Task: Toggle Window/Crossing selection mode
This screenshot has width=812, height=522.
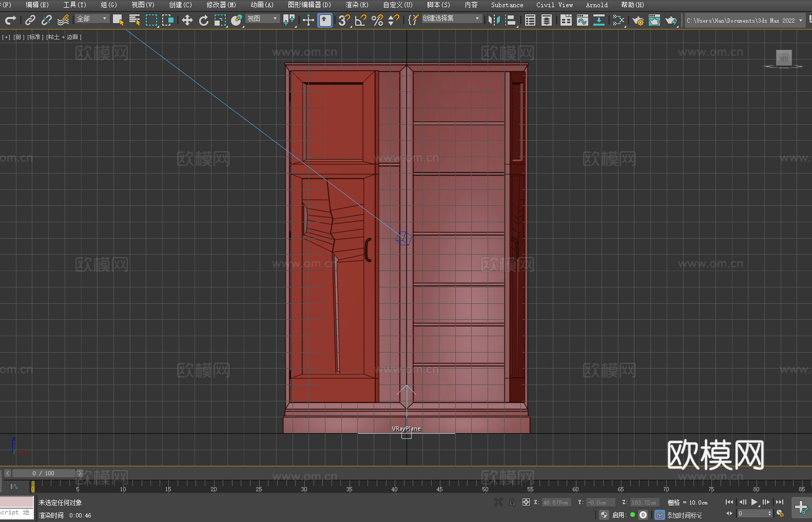Action: click(168, 20)
